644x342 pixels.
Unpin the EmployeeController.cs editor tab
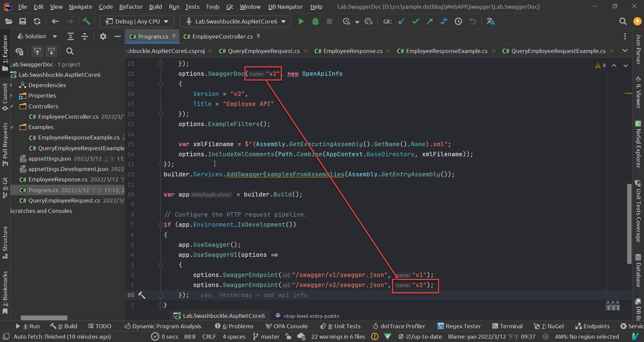point(258,36)
